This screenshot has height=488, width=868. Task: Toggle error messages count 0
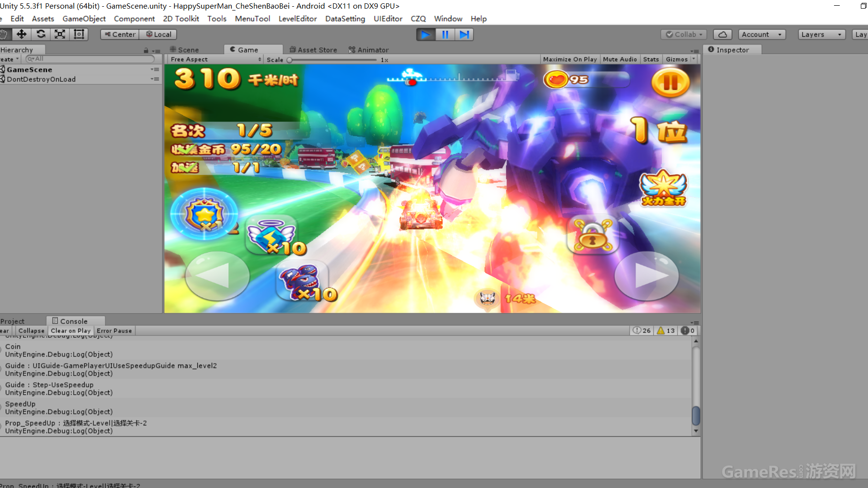(x=688, y=331)
